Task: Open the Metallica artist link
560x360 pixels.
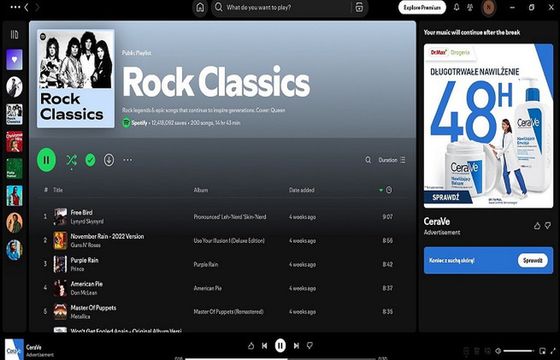Action: pyautogui.click(x=80, y=316)
